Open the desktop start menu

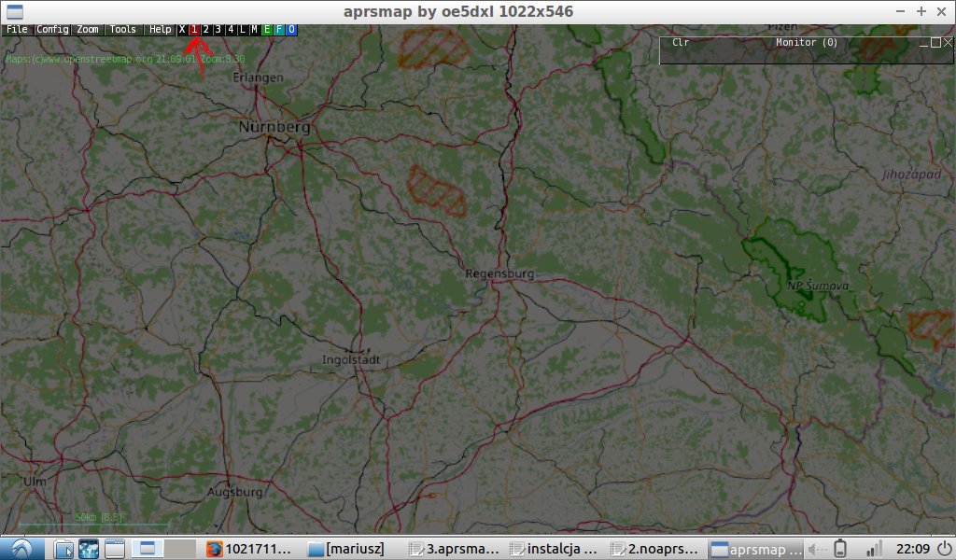22,549
